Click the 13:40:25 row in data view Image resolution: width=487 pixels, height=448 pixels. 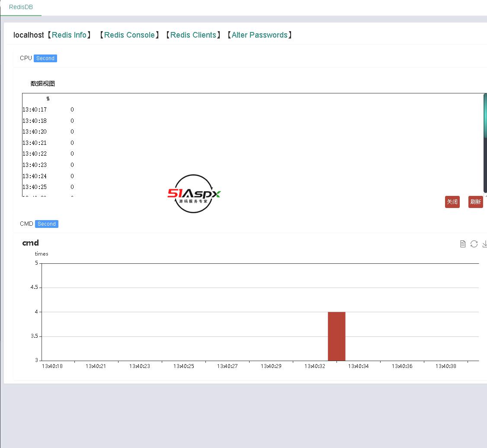click(x=35, y=187)
